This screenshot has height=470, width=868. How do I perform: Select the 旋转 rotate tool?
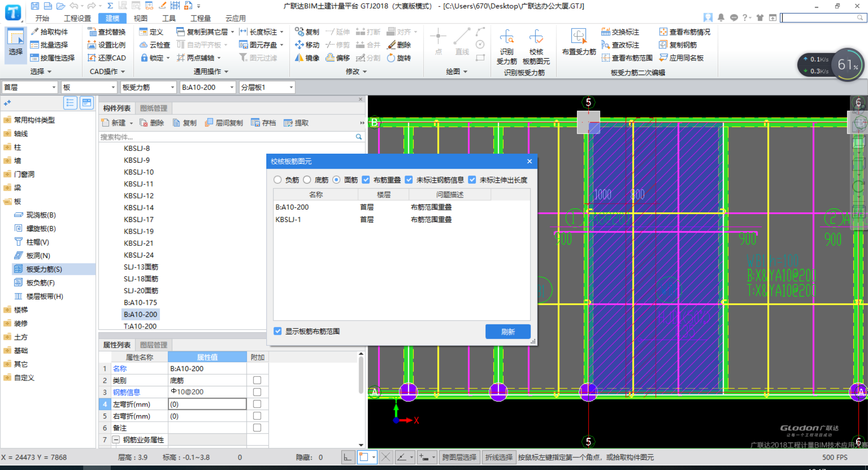pyautogui.click(x=399, y=58)
